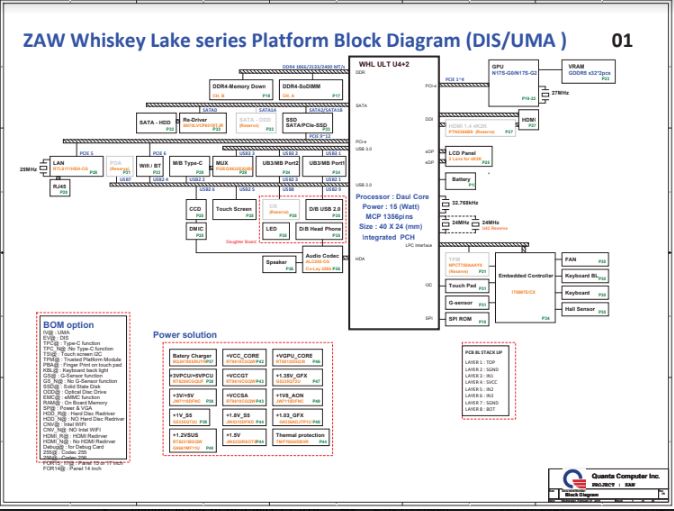Select the Battery block beside the processor
Viewport: 674px width, 511px height.
coord(461,181)
